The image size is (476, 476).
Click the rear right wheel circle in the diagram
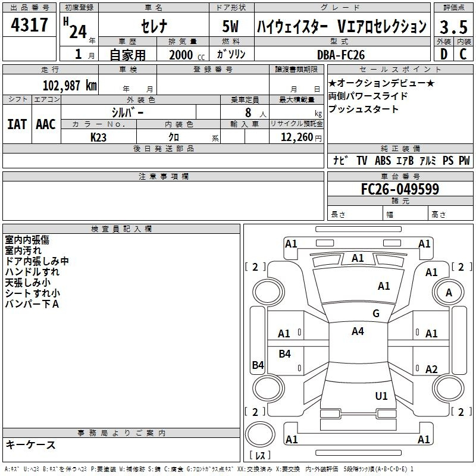tap(449, 389)
